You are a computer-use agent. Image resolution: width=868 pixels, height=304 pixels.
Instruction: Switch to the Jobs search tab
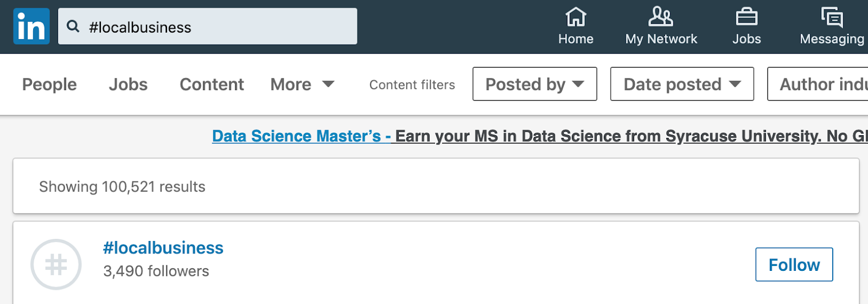coord(128,84)
